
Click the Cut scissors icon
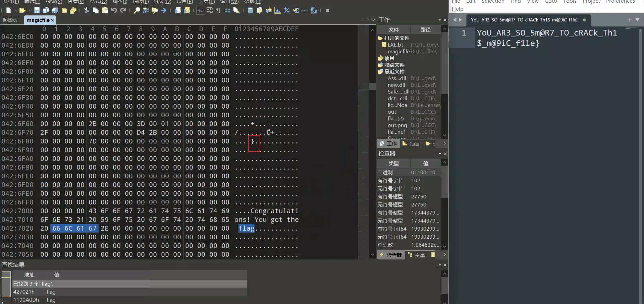(x=87, y=11)
